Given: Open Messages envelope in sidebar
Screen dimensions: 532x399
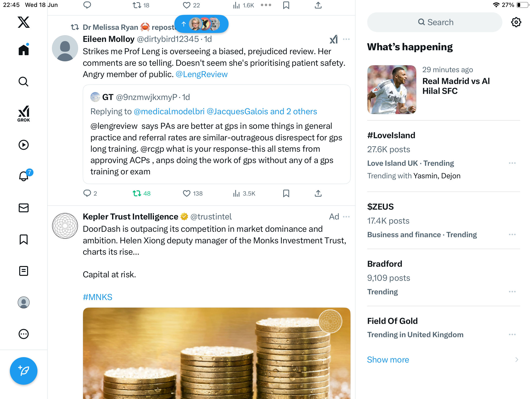Looking at the screenshot, I should 24,208.
